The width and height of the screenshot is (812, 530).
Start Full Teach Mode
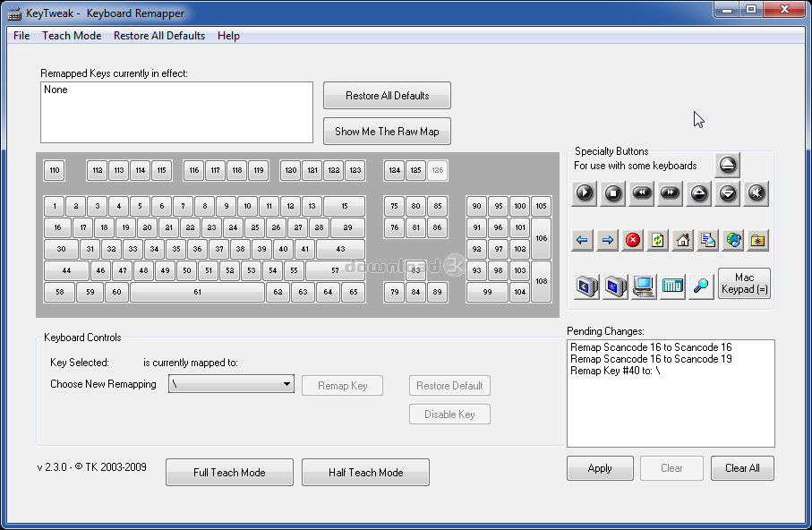click(229, 473)
